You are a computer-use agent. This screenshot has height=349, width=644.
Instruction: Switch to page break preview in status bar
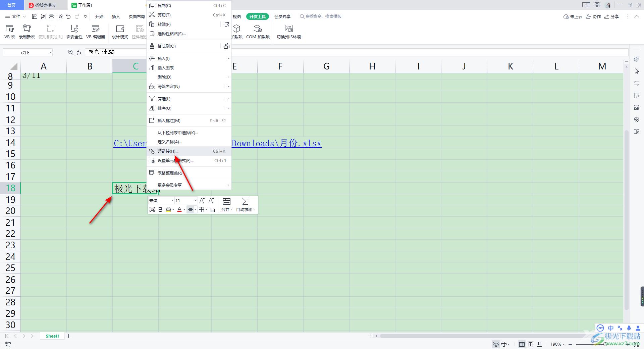point(539,344)
